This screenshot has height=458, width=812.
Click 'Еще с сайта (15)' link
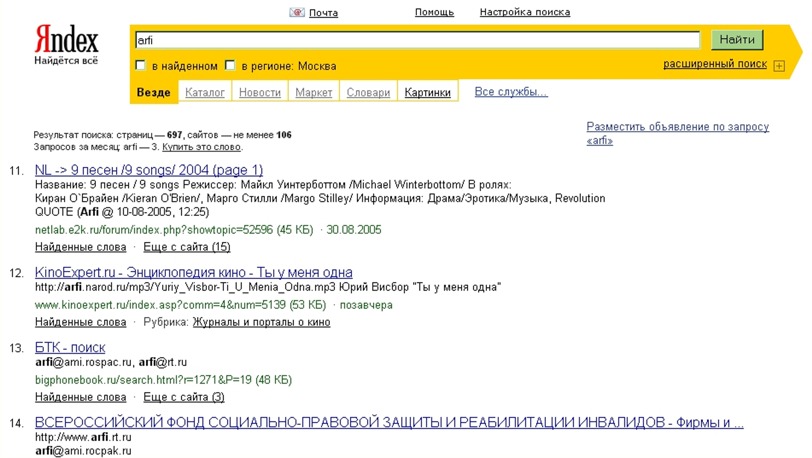186,247
